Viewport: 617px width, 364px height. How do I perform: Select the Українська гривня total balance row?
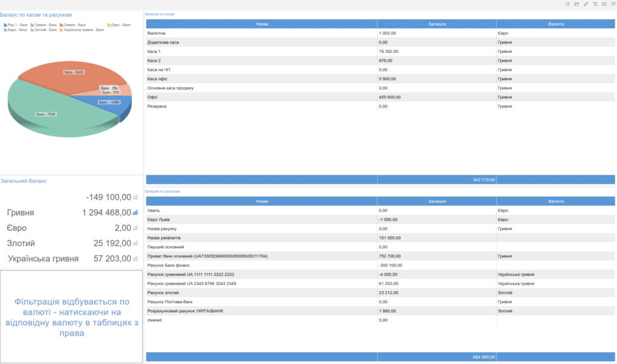coord(72,259)
